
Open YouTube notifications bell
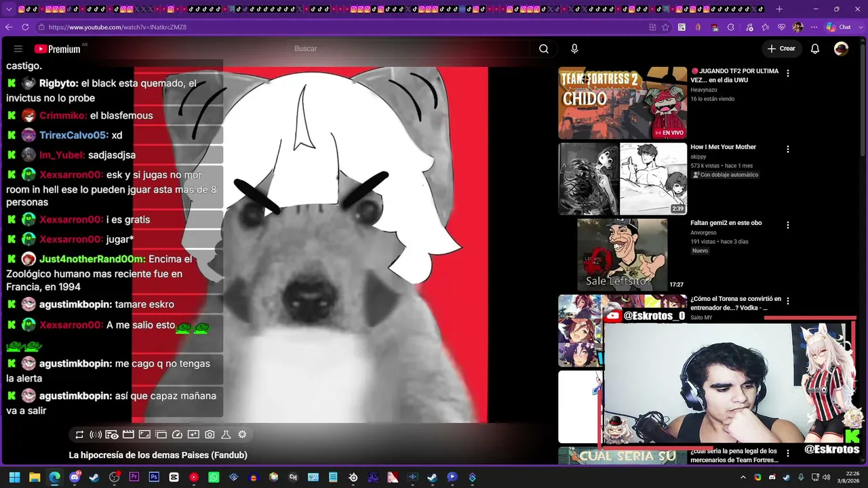[x=815, y=49]
